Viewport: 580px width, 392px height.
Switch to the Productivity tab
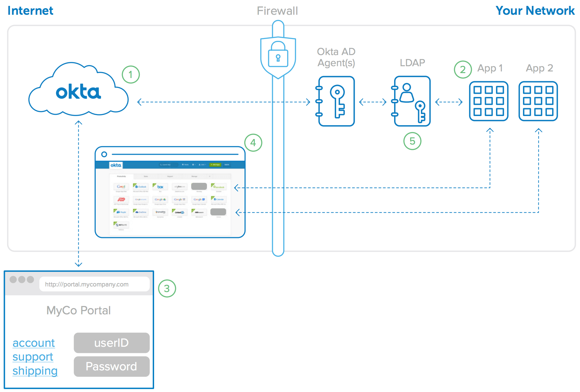click(x=121, y=176)
